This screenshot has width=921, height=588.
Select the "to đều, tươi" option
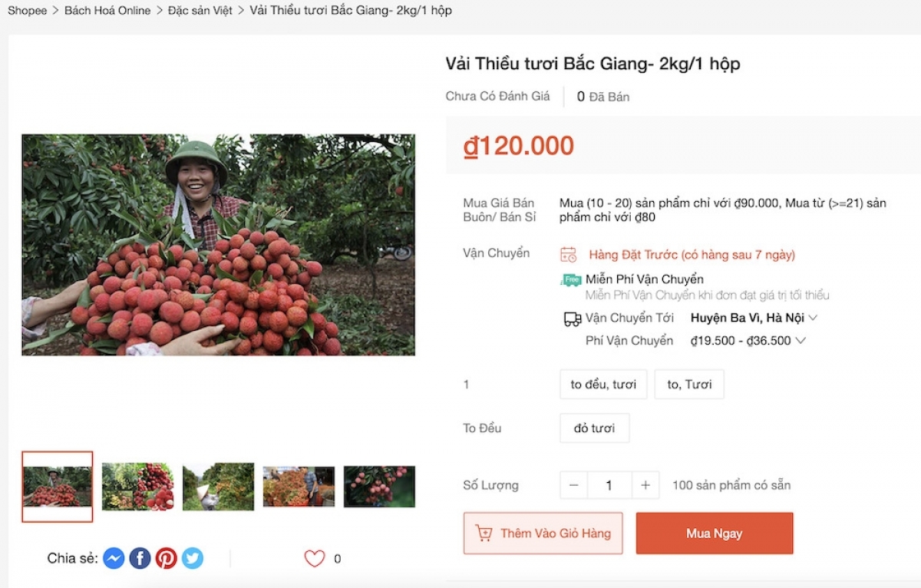[x=603, y=385]
